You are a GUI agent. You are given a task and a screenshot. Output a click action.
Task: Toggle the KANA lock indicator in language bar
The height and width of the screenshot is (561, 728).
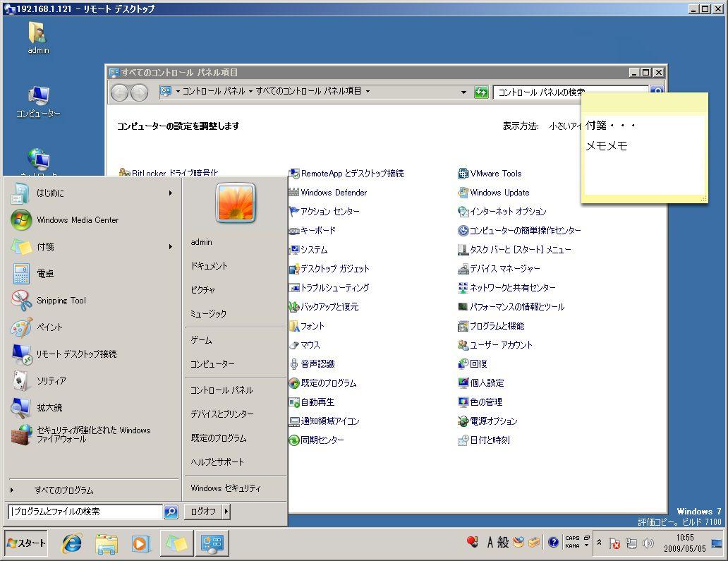click(x=572, y=545)
